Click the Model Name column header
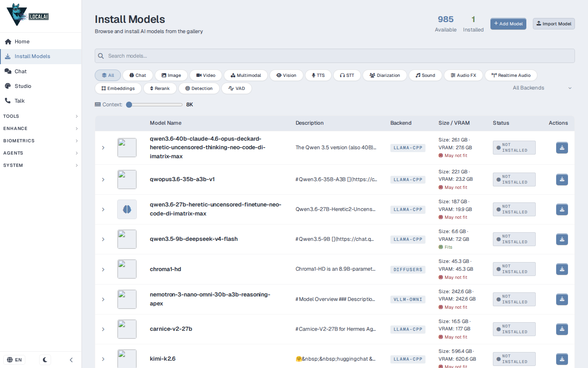The width and height of the screenshot is (588, 368). (165, 123)
